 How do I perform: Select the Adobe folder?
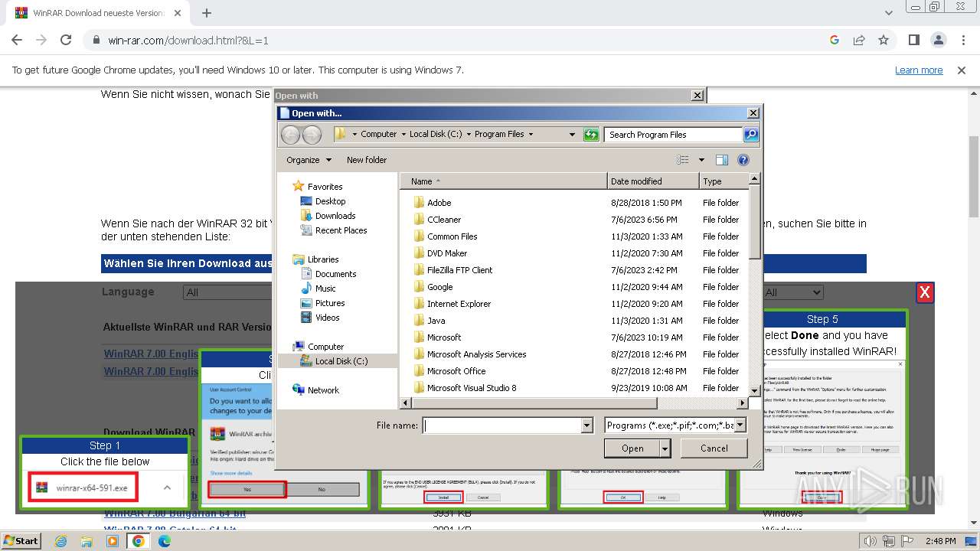pyautogui.click(x=439, y=203)
